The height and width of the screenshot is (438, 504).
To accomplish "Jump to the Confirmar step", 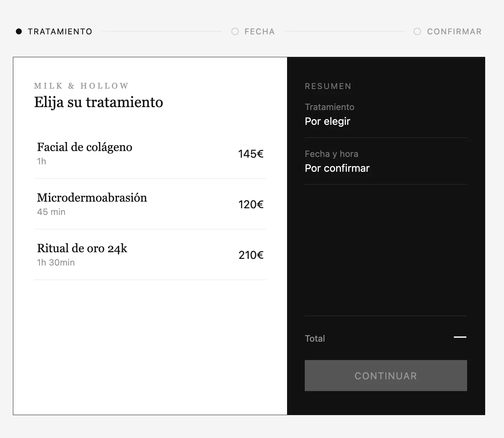I will tap(448, 31).
